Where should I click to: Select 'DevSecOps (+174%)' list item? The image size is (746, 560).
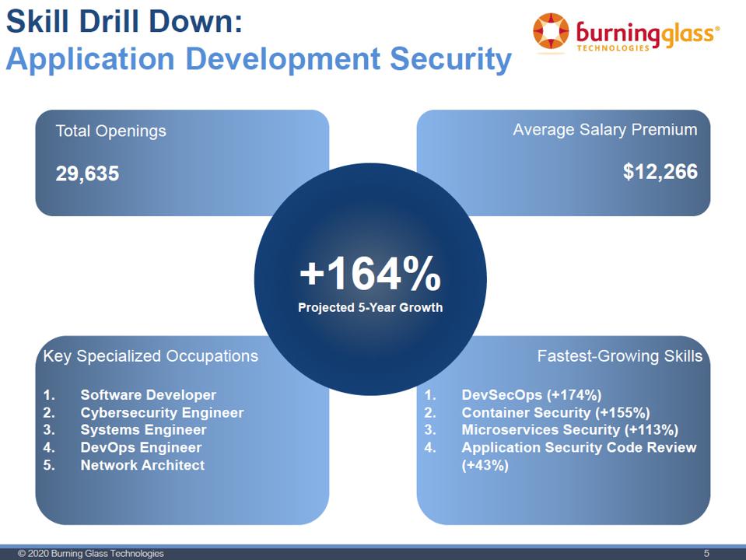click(x=531, y=395)
